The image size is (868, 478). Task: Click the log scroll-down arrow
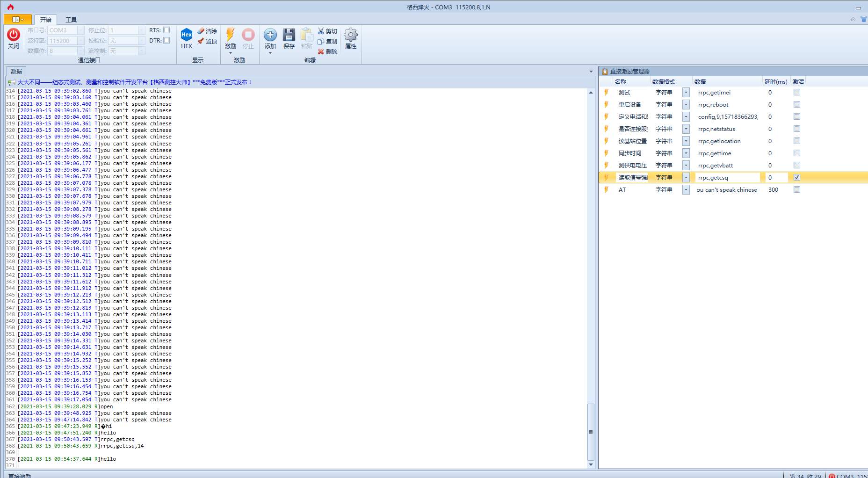coord(591,464)
